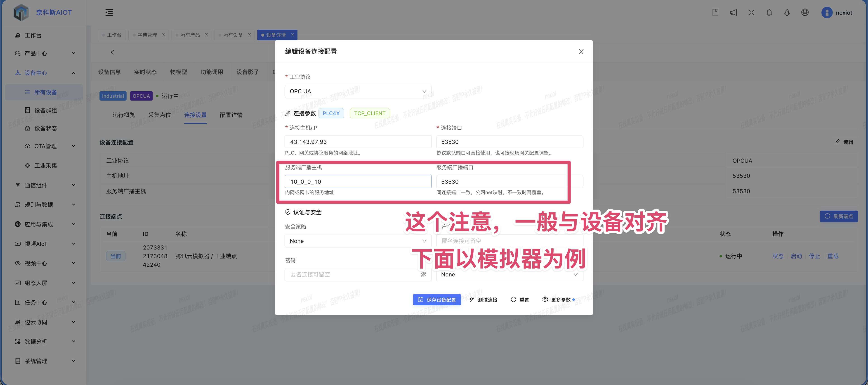Switch to the 采集点位 sub-tab
868x385 pixels.
tap(159, 115)
